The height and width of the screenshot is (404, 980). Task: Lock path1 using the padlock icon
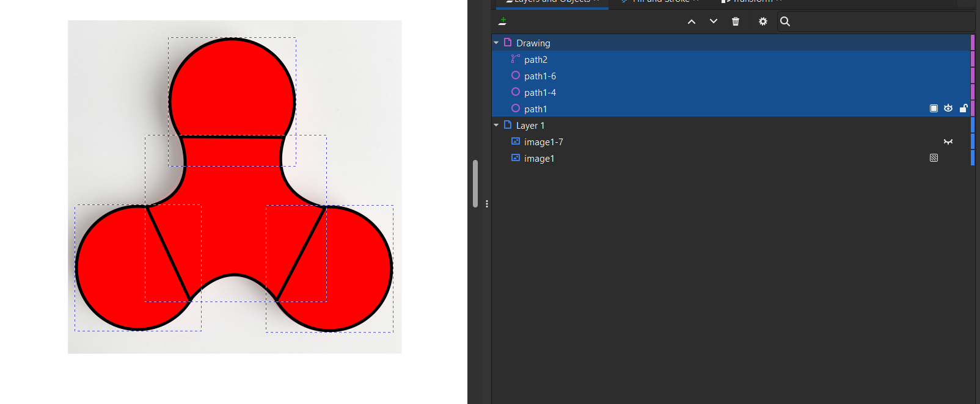pos(964,109)
